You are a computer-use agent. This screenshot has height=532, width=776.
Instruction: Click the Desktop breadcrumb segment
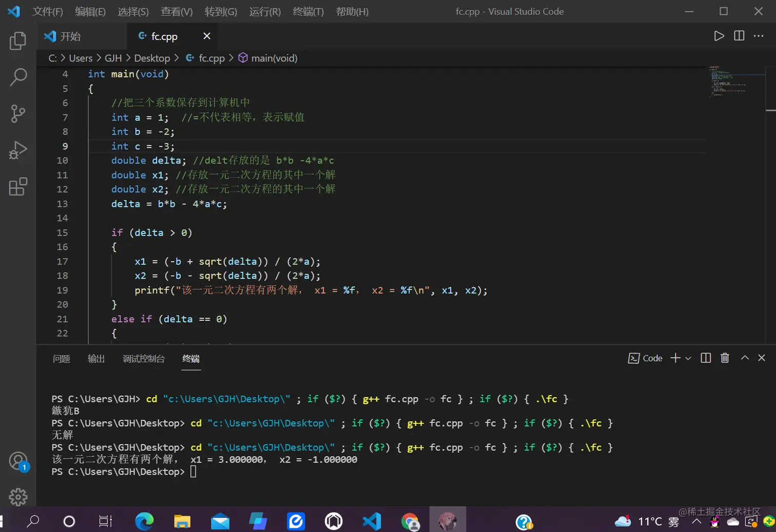pos(152,58)
